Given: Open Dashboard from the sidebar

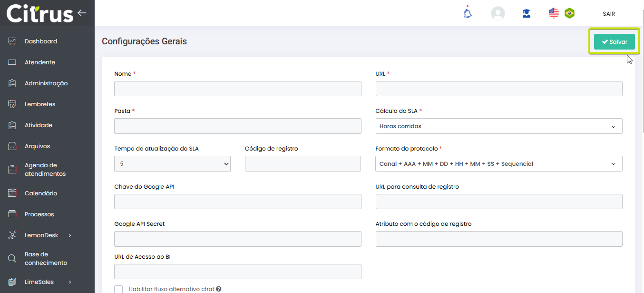Looking at the screenshot, I should pos(40,41).
